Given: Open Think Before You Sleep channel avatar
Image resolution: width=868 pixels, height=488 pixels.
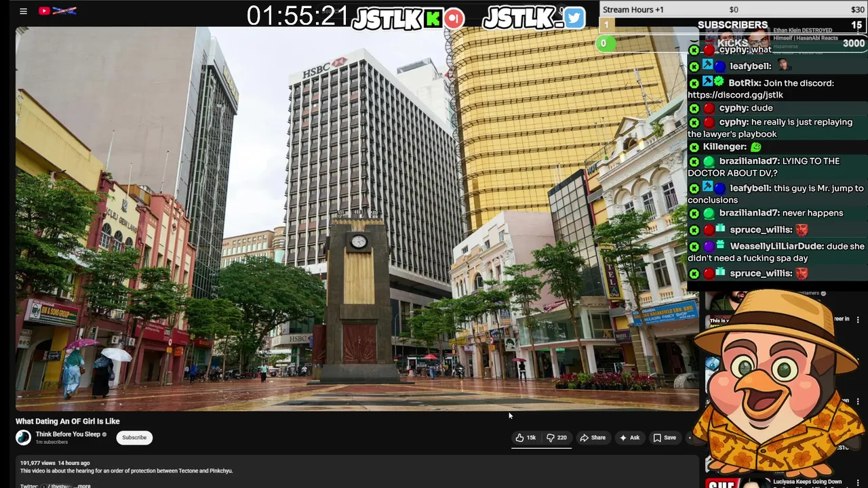Looking at the screenshot, I should (24, 438).
